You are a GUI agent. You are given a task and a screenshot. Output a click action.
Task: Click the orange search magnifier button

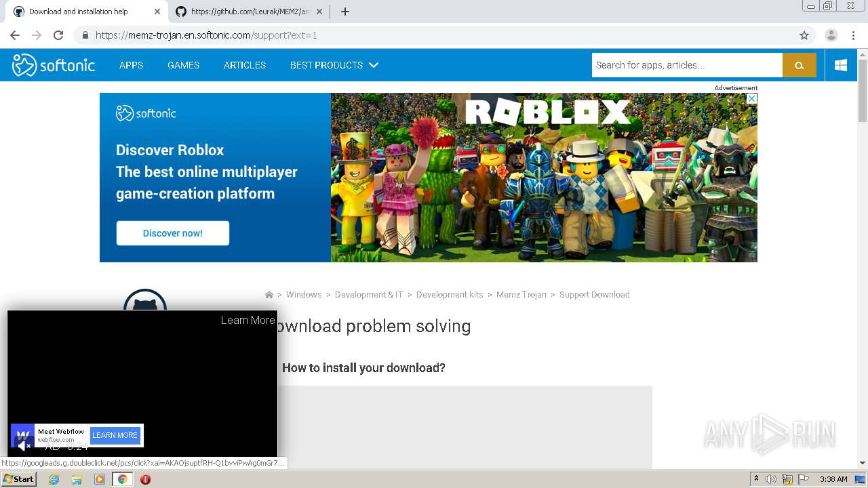click(800, 65)
